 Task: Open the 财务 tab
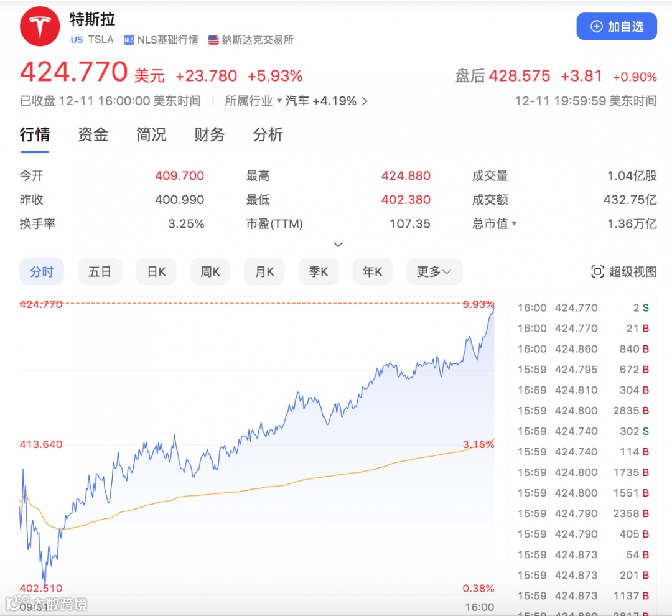pyautogui.click(x=209, y=134)
